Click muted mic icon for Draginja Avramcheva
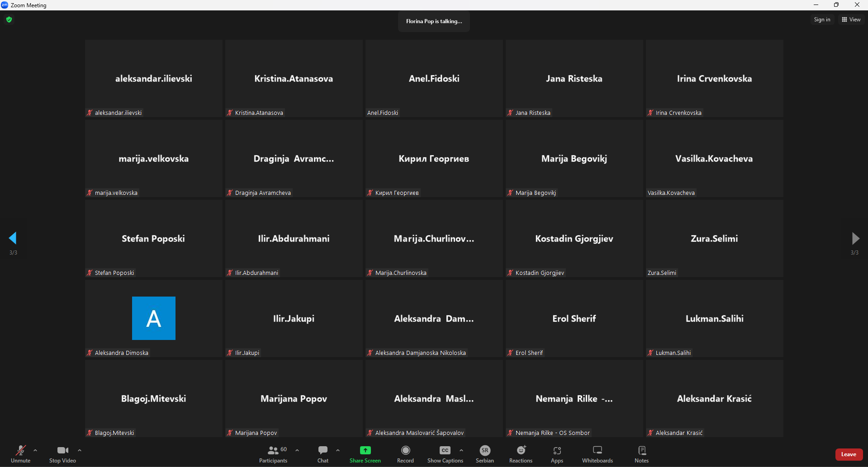Screen dimensions: 868x467 [x=230, y=193]
